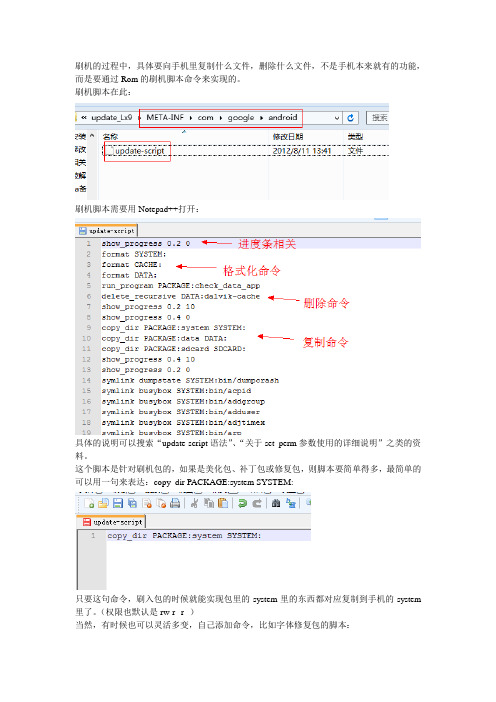
Task: Click the Paste clipboard icon
Action: [223, 503]
